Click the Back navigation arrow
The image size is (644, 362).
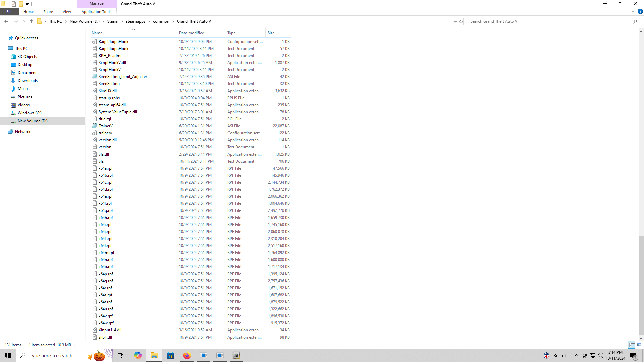coord(6,21)
